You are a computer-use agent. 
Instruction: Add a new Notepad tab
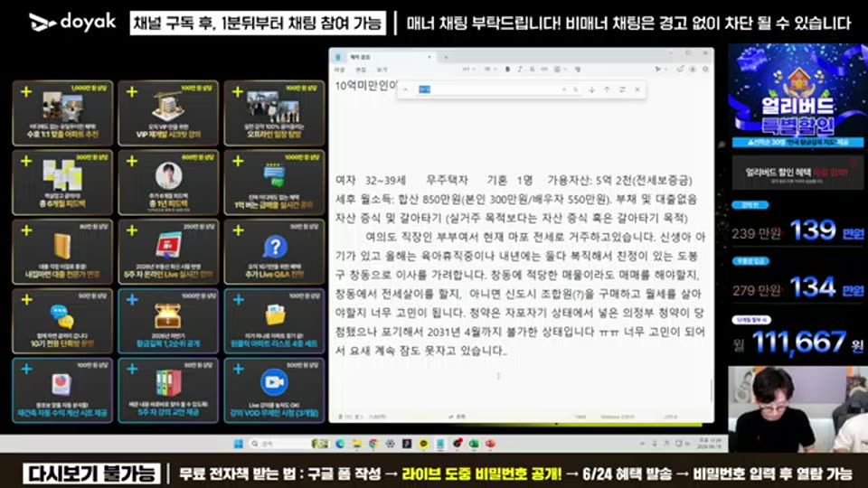pos(446,57)
